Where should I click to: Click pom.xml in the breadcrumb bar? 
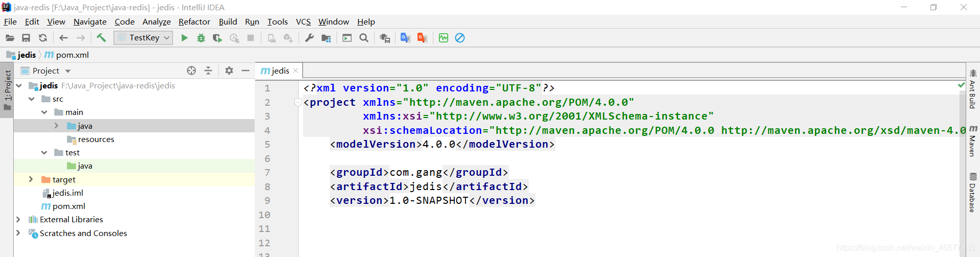point(67,55)
